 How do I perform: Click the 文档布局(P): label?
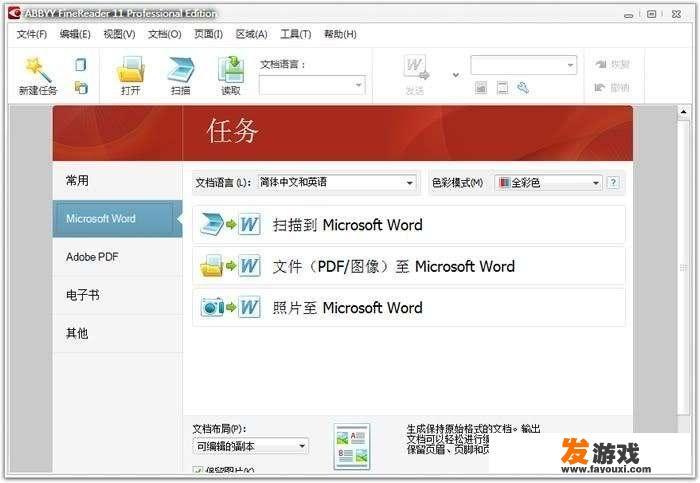(x=219, y=429)
